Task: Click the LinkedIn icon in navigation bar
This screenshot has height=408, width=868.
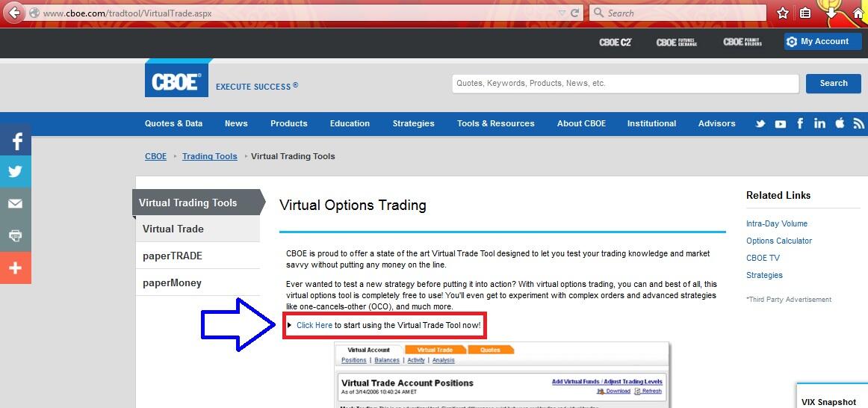Action: (x=820, y=123)
